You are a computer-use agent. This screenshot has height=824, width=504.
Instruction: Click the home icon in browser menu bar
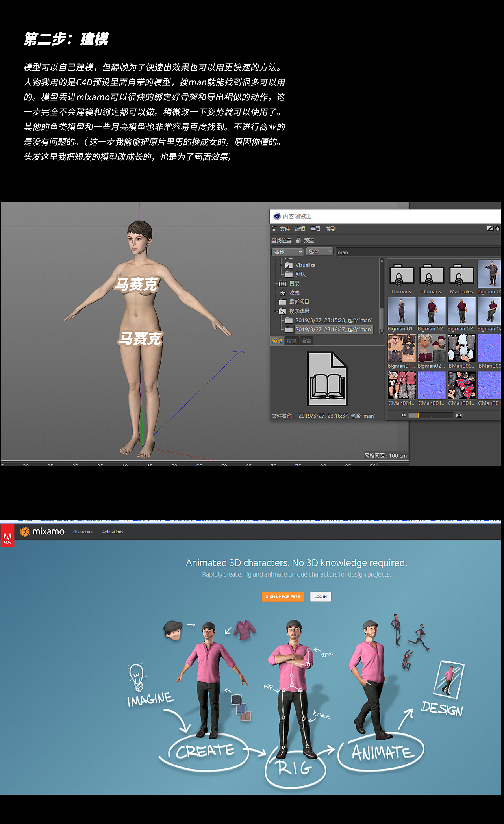pos(497,228)
